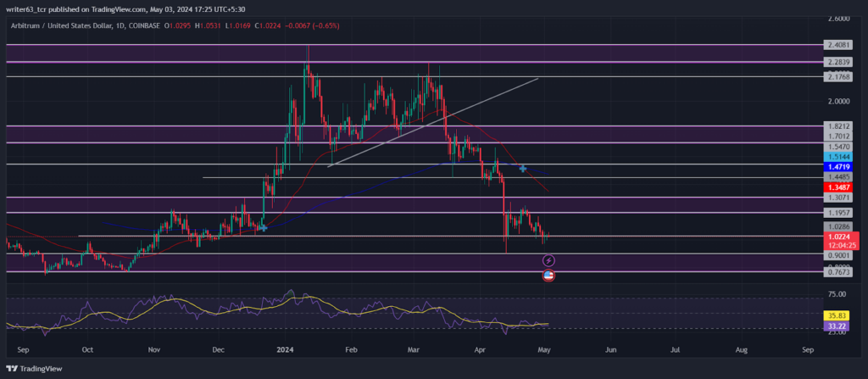Click the May label on the time axis

pos(545,350)
